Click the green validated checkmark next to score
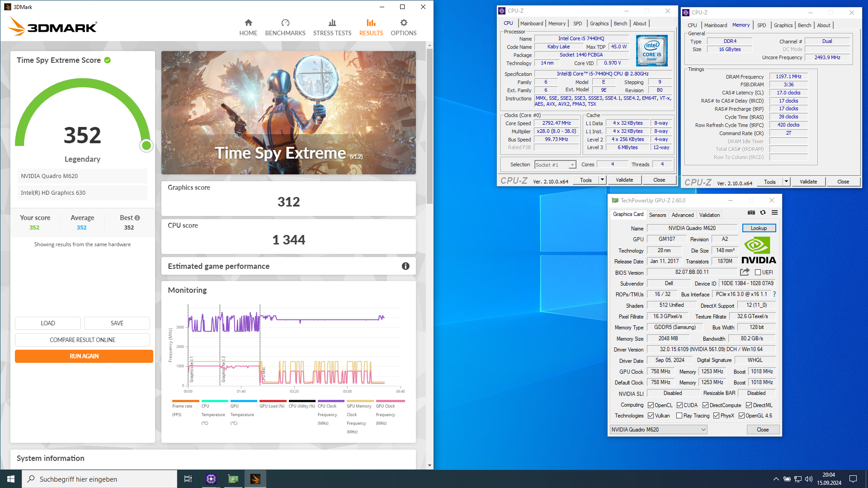 click(108, 60)
